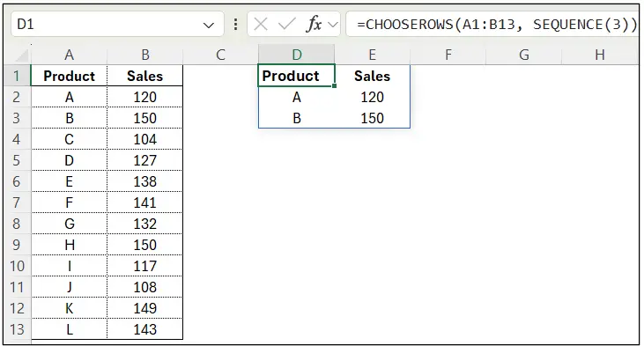Click cell B5 containing 127

pyautogui.click(x=145, y=160)
